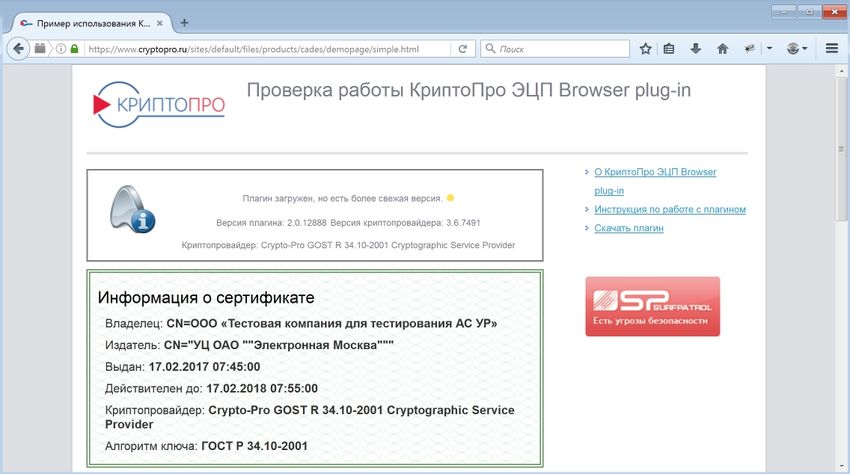Image resolution: width=850 pixels, height=474 pixels.
Task: Click the plug-in info status icon
Action: coord(132,209)
